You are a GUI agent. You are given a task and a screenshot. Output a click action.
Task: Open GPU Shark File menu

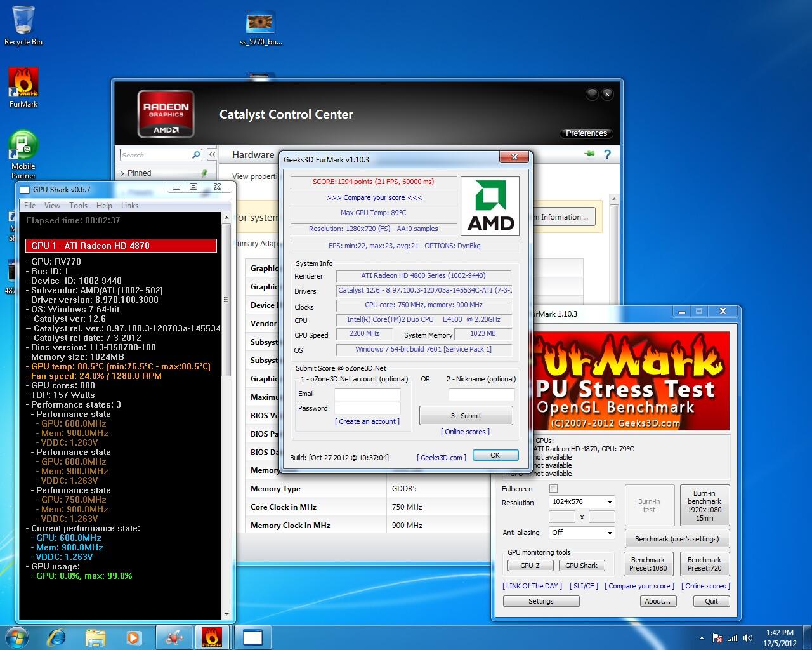(30, 206)
